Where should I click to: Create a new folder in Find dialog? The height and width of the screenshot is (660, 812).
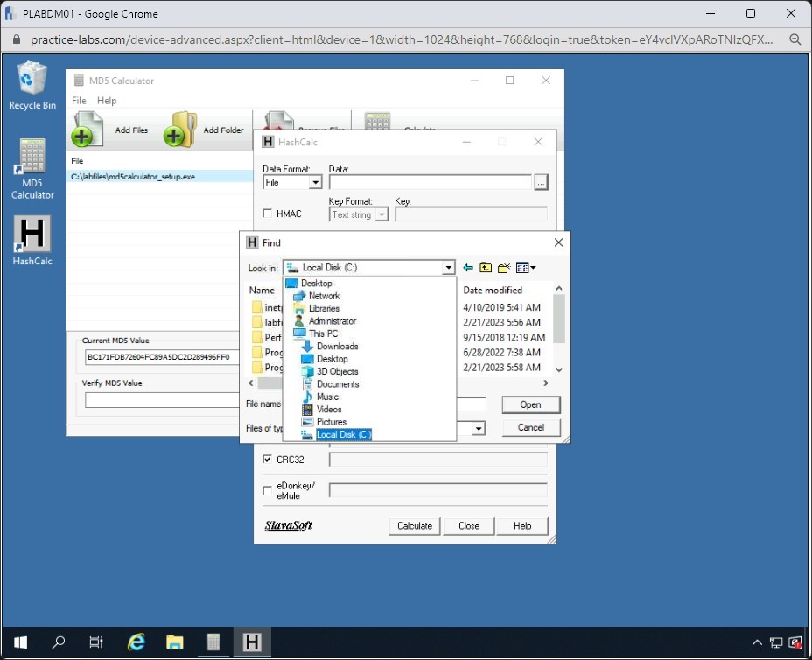(x=504, y=268)
